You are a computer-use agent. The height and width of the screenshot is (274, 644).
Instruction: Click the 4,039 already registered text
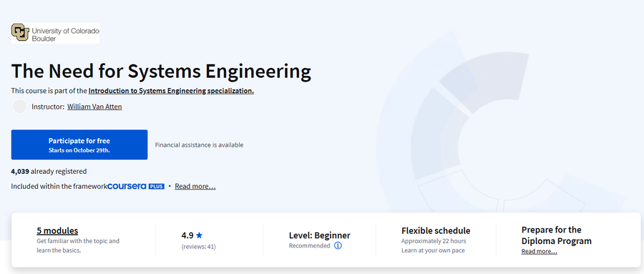pos(49,171)
